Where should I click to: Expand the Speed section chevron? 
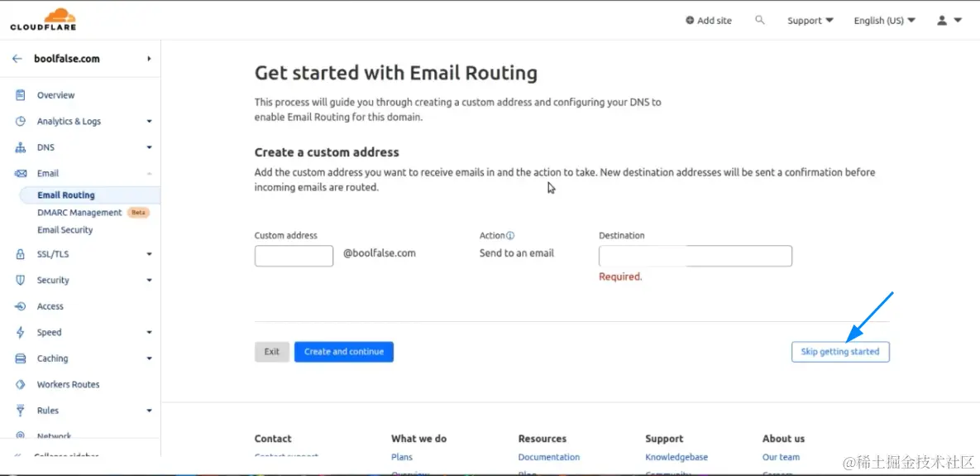(150, 332)
